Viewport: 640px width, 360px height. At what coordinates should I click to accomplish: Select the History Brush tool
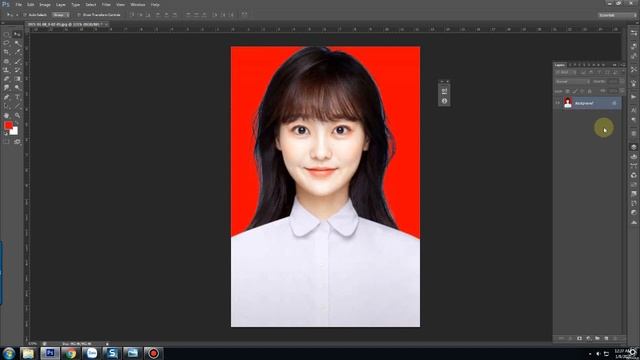point(17,70)
